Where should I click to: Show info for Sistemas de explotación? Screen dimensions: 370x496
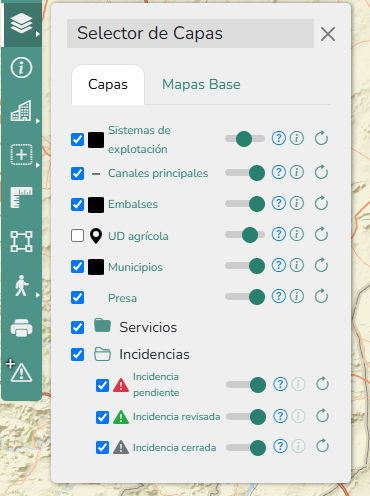(x=297, y=138)
